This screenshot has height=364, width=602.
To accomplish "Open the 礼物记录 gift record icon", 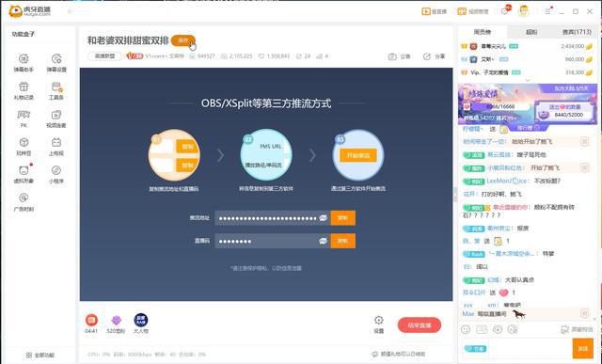I will (24, 90).
